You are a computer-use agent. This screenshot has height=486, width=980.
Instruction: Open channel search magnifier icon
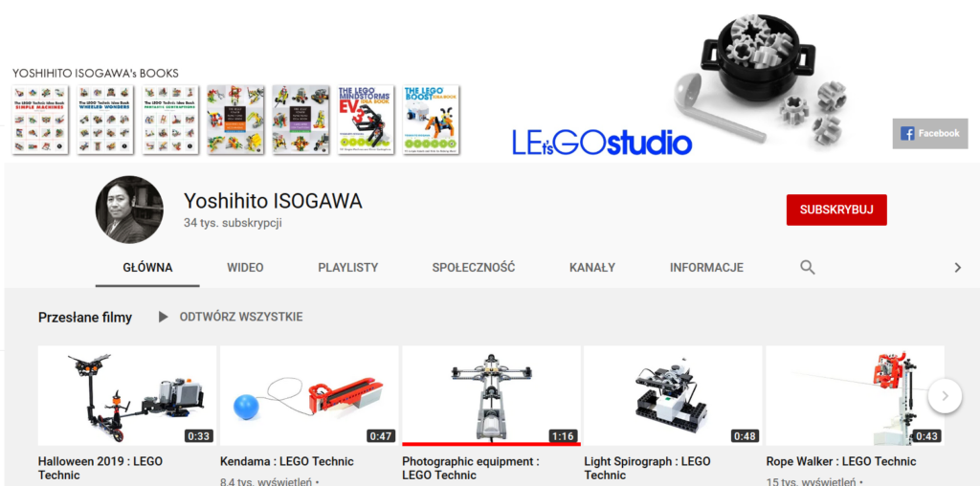[808, 267]
